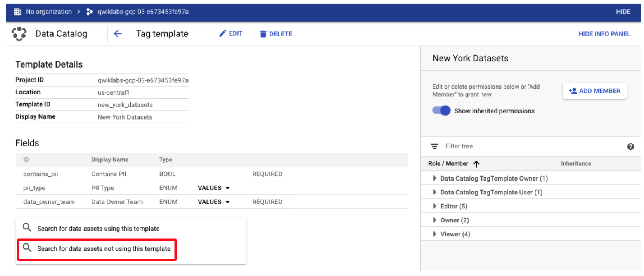Click the Data Owner Team display name
This screenshot has width=644, height=276.
coord(117,202)
